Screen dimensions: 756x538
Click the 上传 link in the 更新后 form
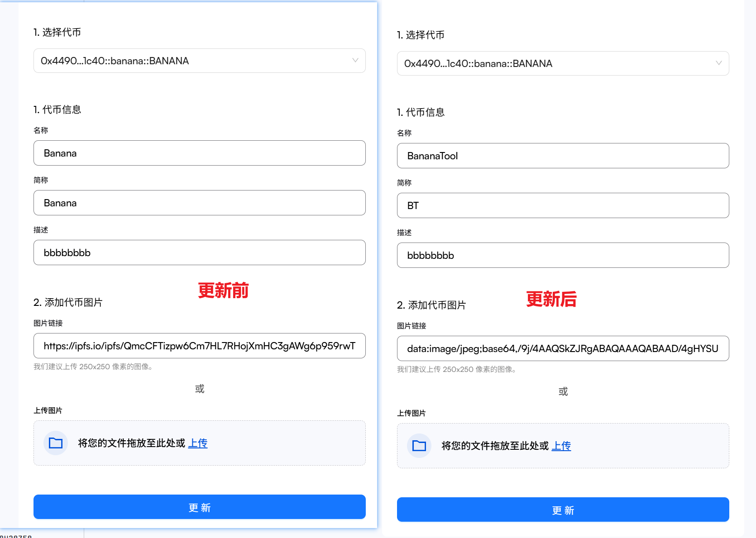(561, 446)
